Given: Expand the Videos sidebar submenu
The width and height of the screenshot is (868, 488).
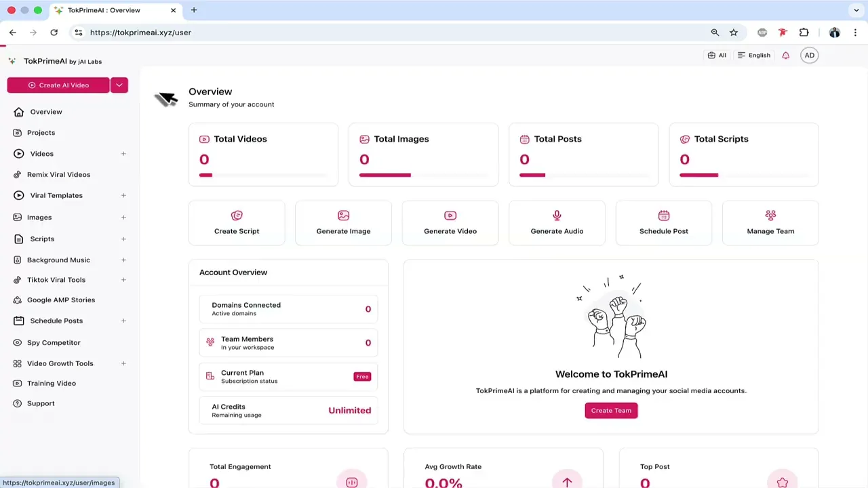Looking at the screenshot, I should pyautogui.click(x=123, y=154).
